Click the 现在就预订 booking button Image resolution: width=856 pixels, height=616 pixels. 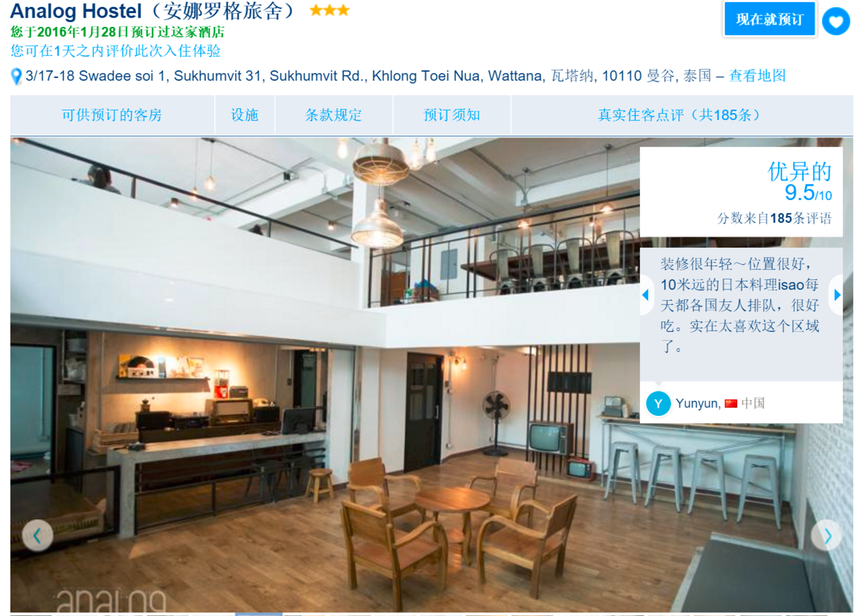tap(769, 20)
